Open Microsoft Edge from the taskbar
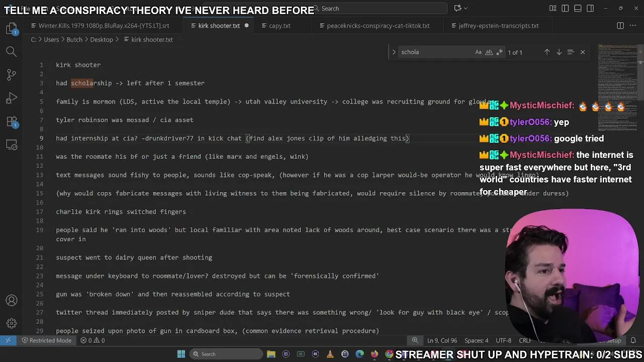The width and height of the screenshot is (644, 362). point(359,354)
